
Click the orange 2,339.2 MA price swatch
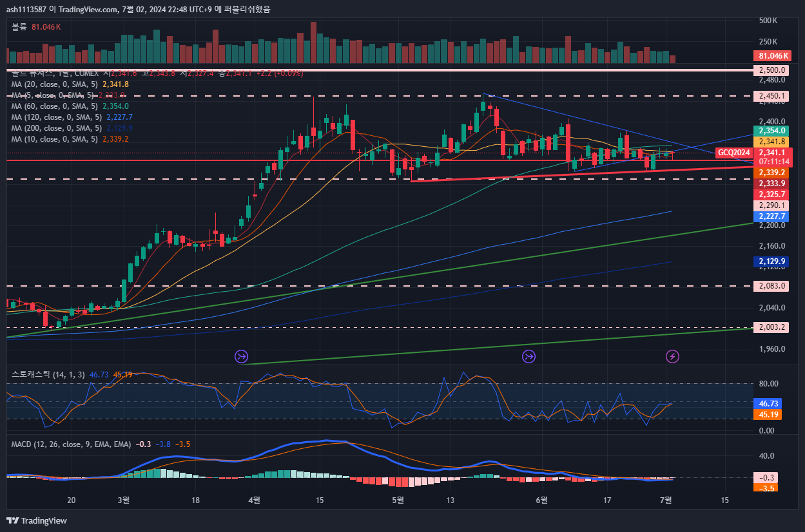pos(771,173)
